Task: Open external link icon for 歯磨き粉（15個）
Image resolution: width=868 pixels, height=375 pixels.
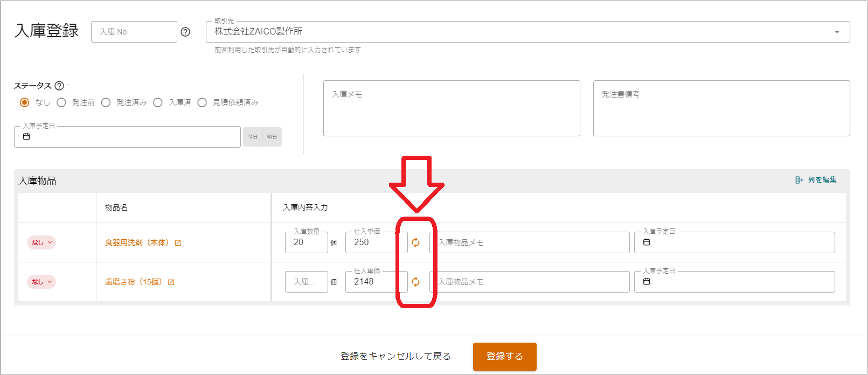Action: pyautogui.click(x=171, y=282)
